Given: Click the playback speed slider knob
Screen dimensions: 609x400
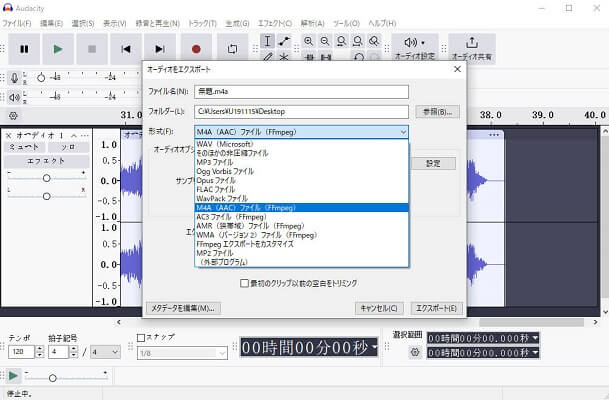Looking at the screenshot, I should [53, 377].
